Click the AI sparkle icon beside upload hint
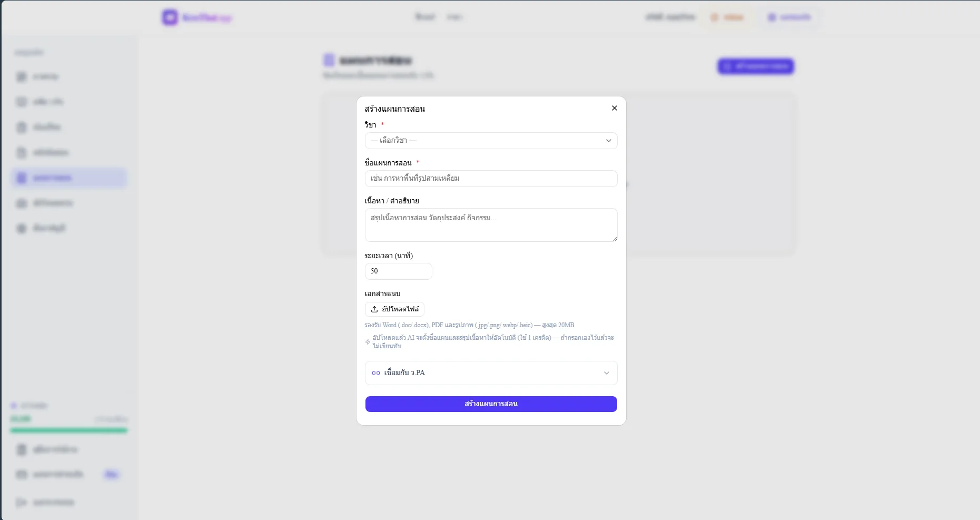This screenshot has height=520, width=980. pos(368,342)
